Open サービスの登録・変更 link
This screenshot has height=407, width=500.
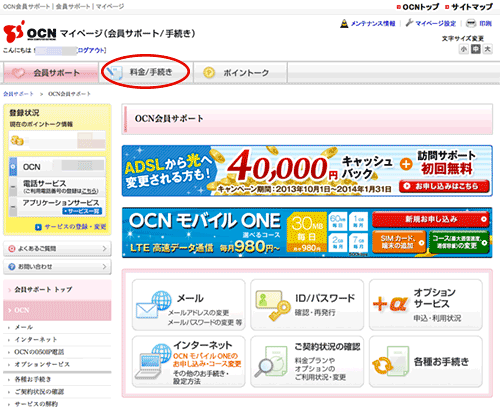[75, 227]
